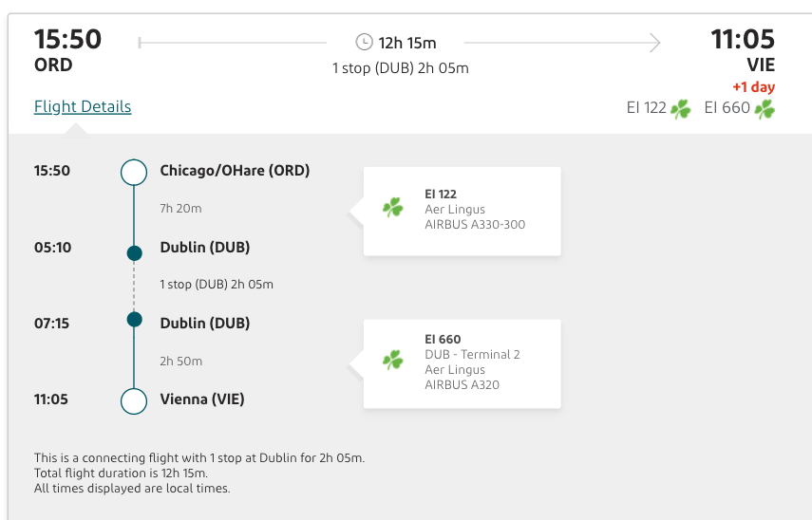Select the EI 122 flight number in card
Image resolution: width=812 pixels, height=520 pixels.
pyautogui.click(x=440, y=194)
